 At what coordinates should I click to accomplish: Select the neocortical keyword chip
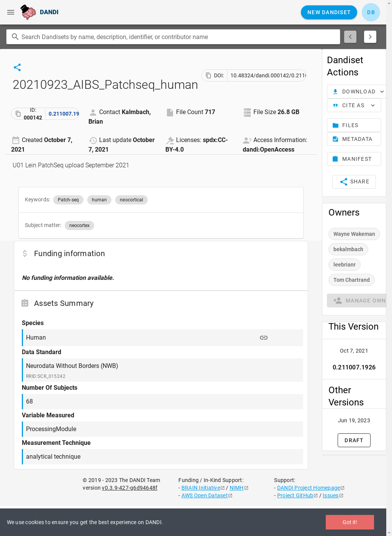pos(131,200)
